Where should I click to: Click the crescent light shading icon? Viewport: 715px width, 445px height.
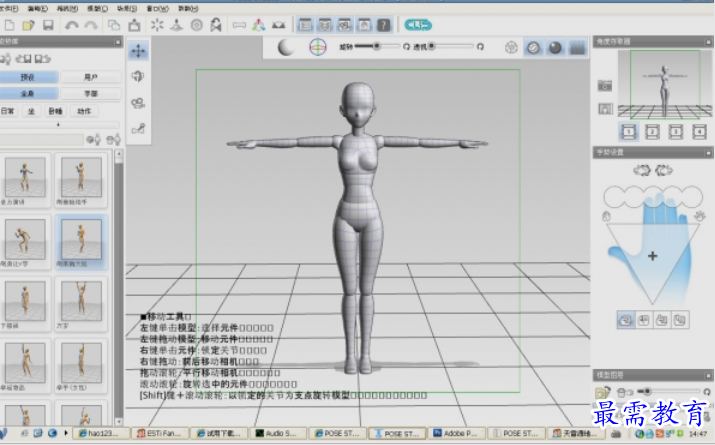click(x=286, y=47)
